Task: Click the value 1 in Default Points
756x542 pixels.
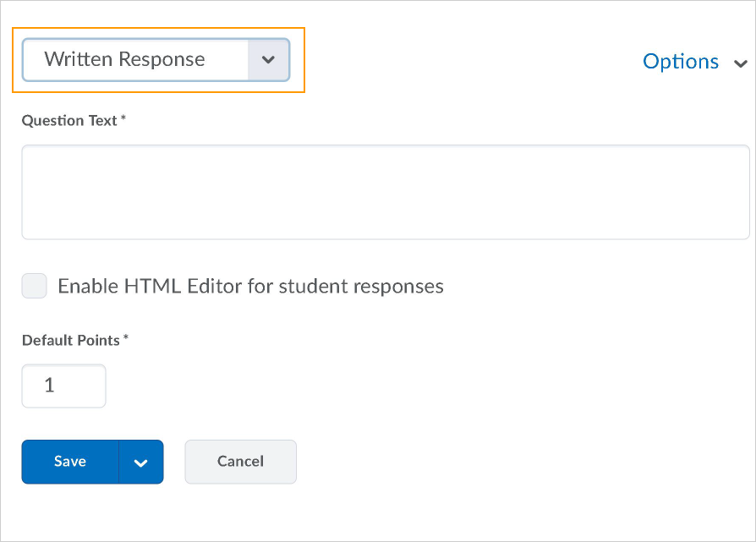Action: click(x=49, y=386)
